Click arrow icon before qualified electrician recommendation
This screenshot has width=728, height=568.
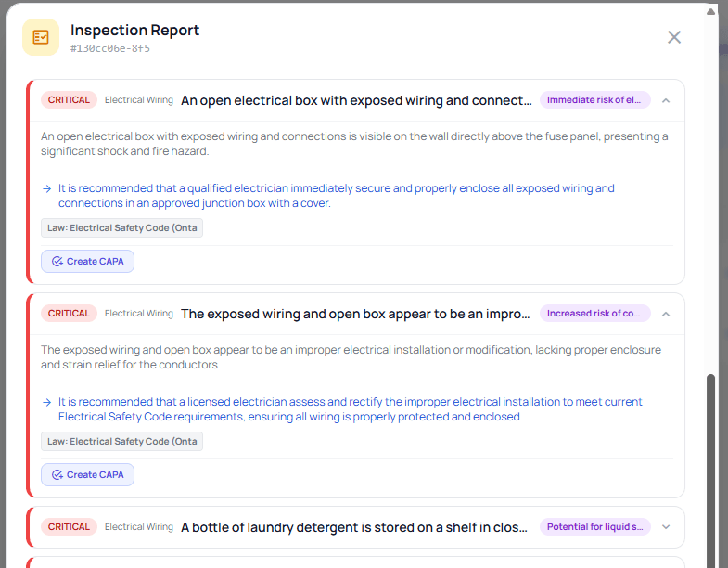(x=47, y=188)
